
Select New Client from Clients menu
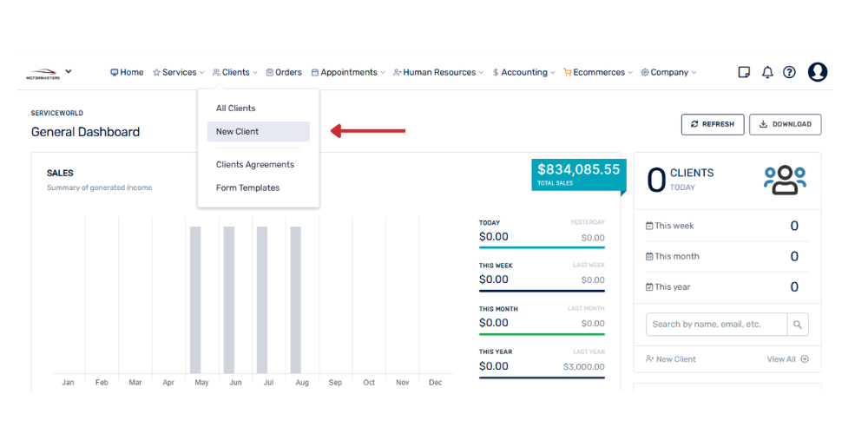tap(238, 132)
